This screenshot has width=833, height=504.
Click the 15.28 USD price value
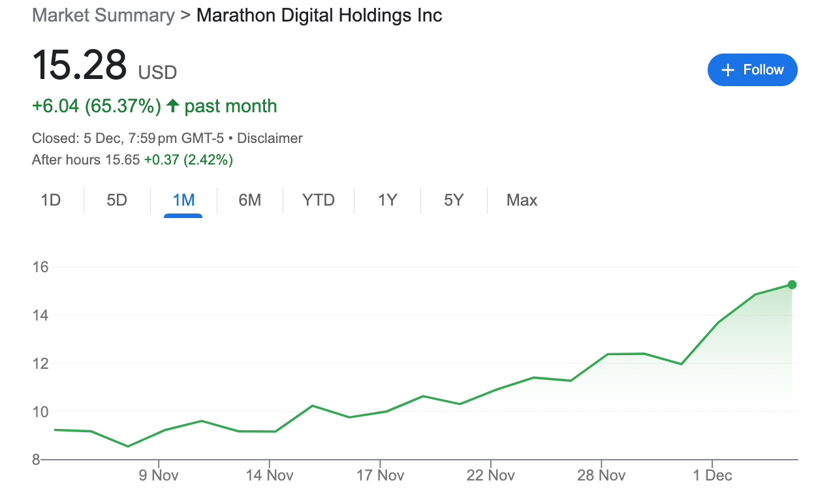tap(79, 66)
